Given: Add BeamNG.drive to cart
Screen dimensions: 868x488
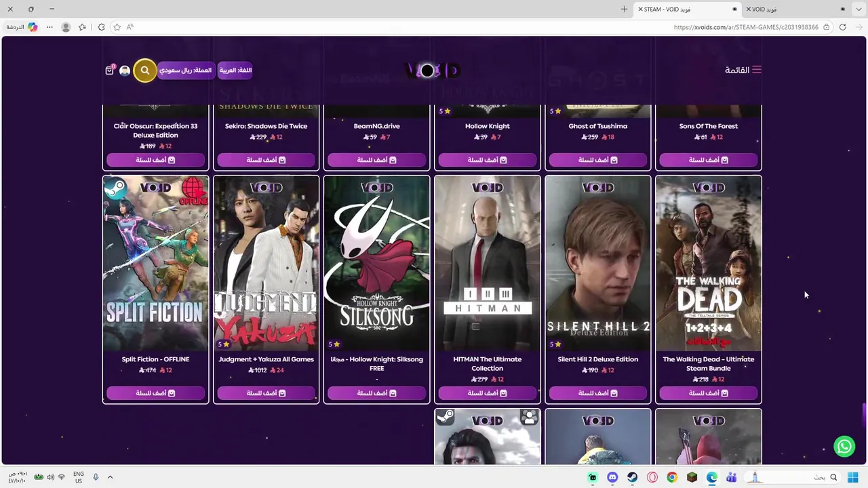Looking at the screenshot, I should [x=376, y=160].
